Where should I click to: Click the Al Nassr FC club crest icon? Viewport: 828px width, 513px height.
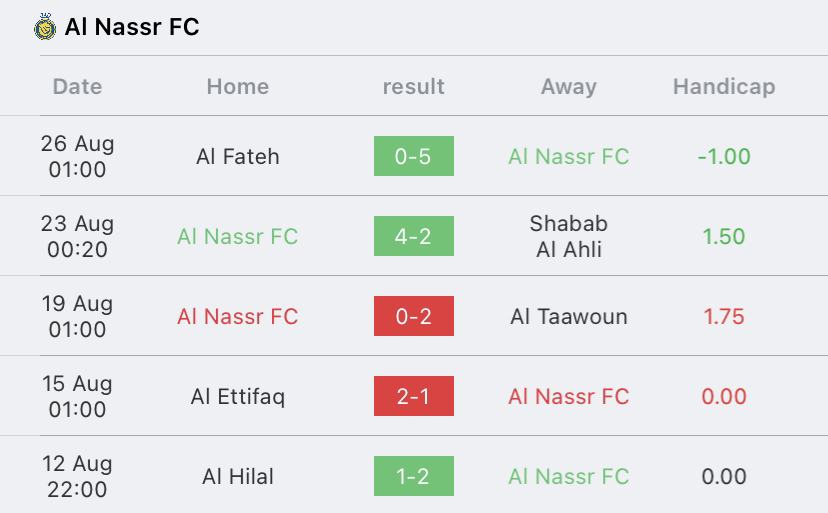45,27
